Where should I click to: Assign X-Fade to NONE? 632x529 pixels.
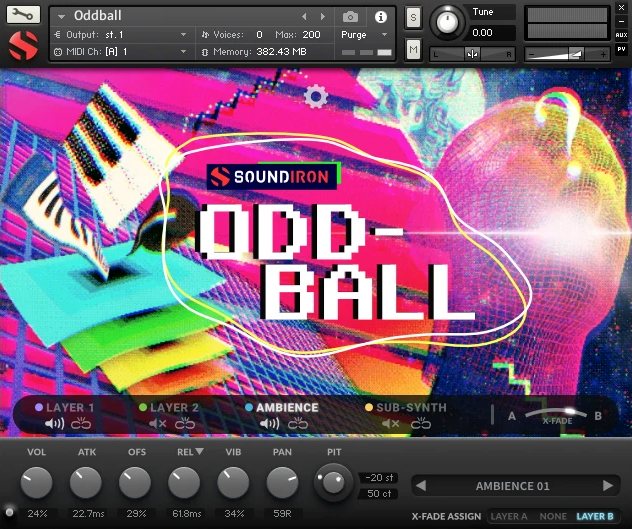pyautogui.click(x=553, y=516)
